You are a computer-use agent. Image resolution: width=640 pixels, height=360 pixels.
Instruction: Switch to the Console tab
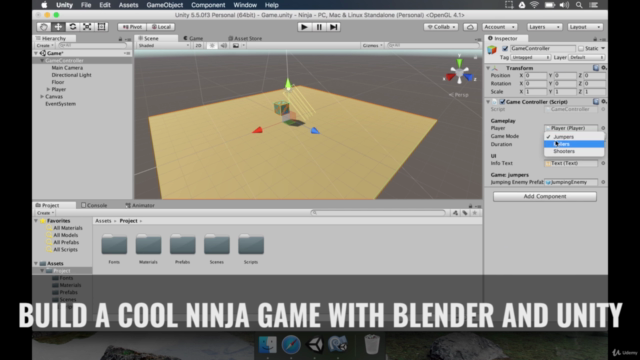pos(94,205)
